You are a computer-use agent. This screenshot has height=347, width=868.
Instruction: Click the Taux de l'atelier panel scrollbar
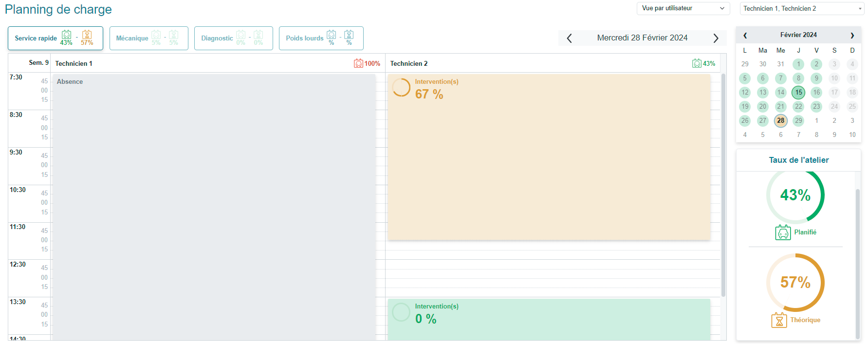(x=858, y=263)
